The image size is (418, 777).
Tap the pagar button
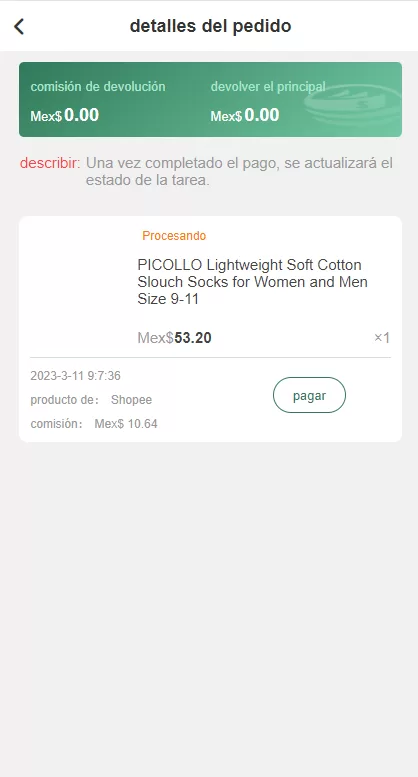point(309,395)
